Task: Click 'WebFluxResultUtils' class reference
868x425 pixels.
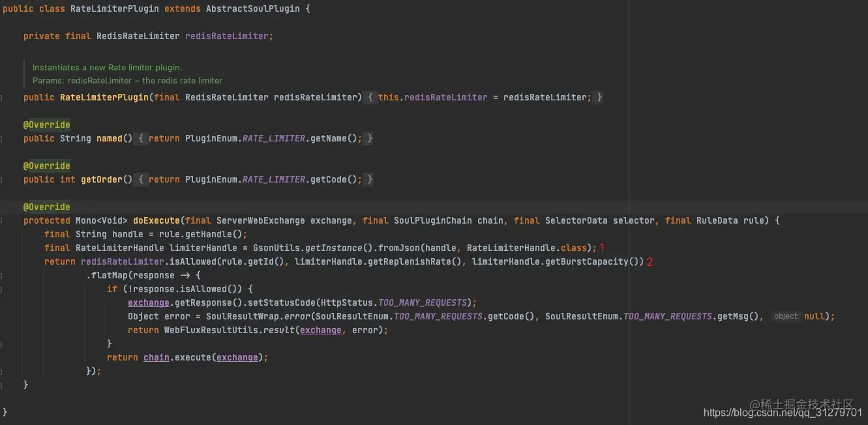Action: coord(211,330)
